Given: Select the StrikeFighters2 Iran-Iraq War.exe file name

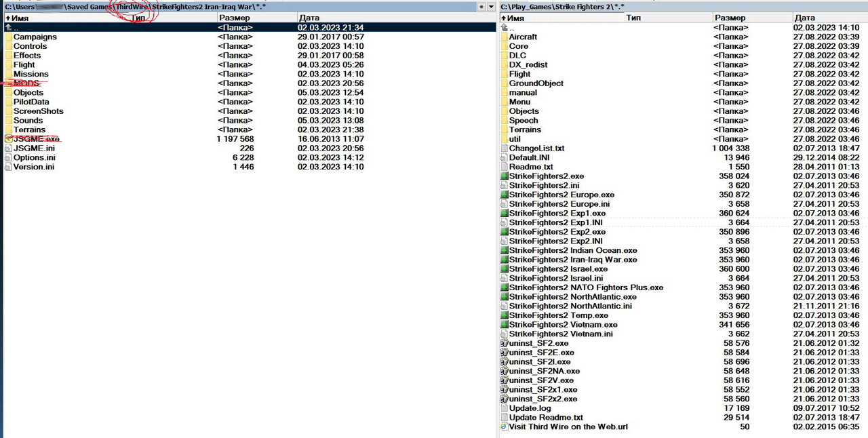Looking at the screenshot, I should point(574,260).
